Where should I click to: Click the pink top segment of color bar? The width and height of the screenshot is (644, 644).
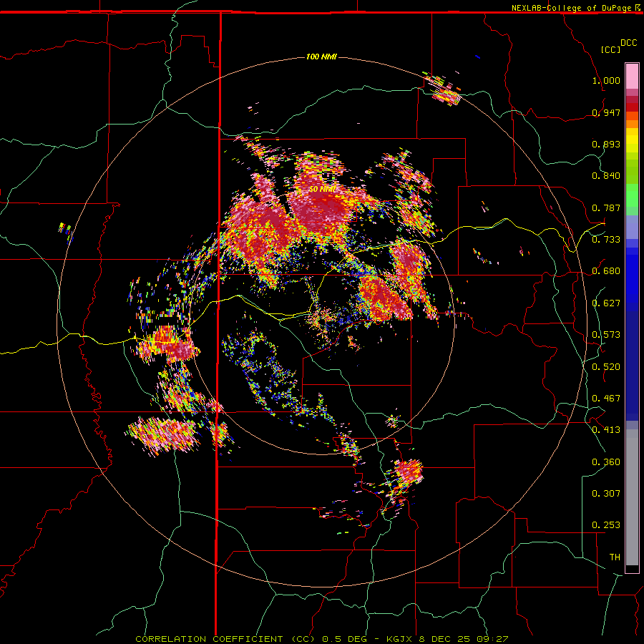click(632, 77)
